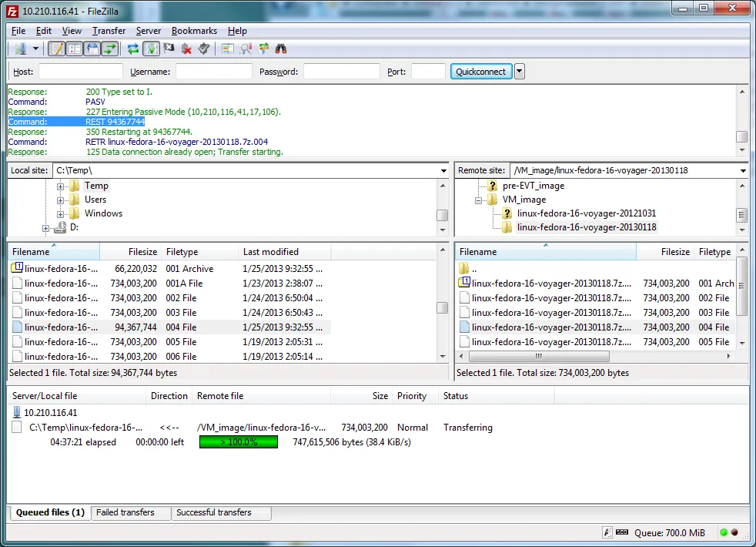The height and width of the screenshot is (547, 756).
Task: Toggle directory comparison magnifier icon
Action: tap(246, 49)
